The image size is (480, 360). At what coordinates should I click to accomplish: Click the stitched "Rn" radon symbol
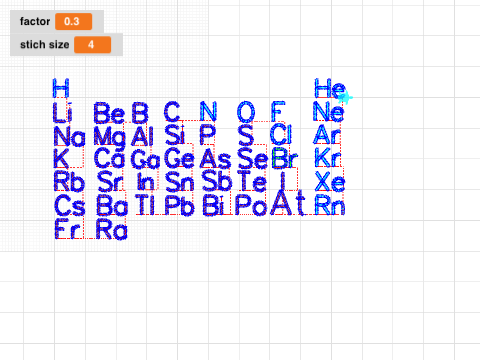(x=330, y=205)
